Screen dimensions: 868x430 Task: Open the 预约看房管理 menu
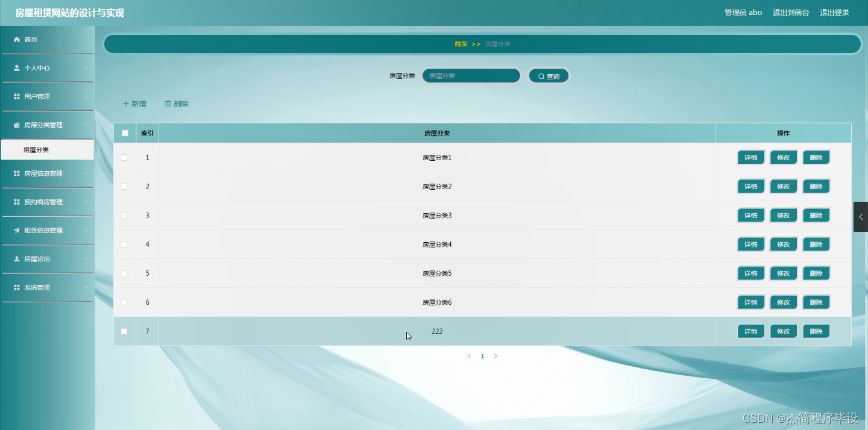43,202
